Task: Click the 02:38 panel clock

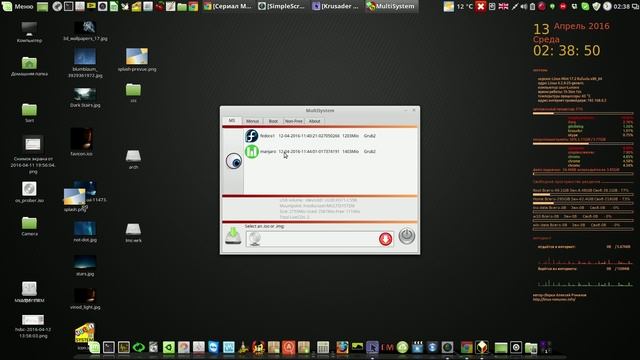Action: 622,6
